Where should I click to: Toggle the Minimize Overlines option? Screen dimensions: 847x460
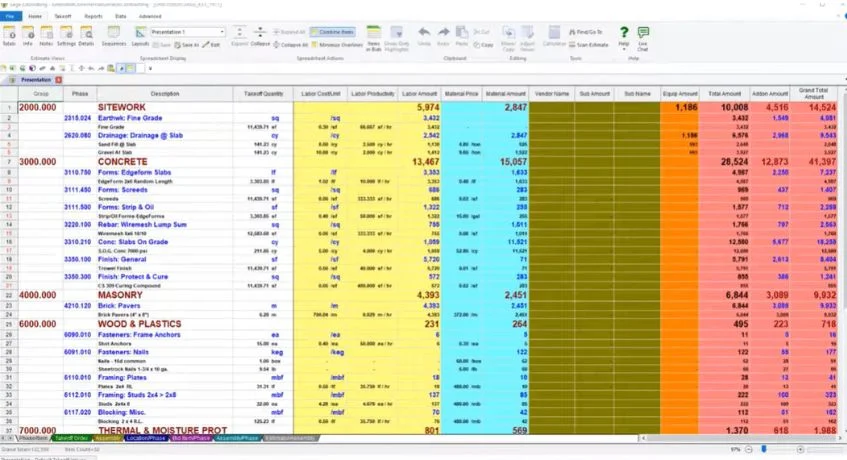337,45
